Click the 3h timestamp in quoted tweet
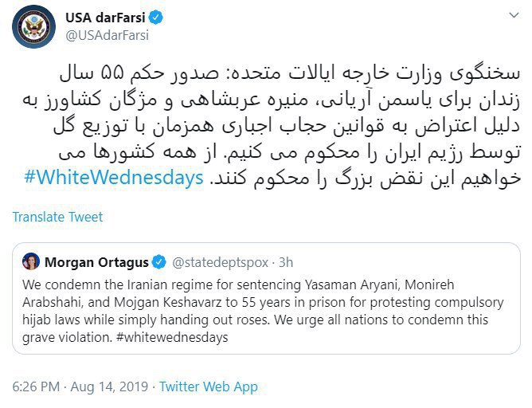532x408 pixels. [284, 262]
